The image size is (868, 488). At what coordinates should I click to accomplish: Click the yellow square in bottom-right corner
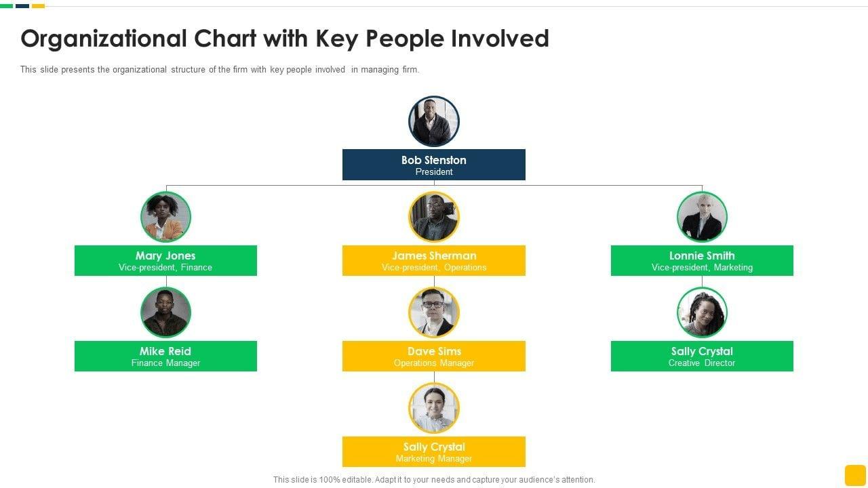pyautogui.click(x=855, y=475)
